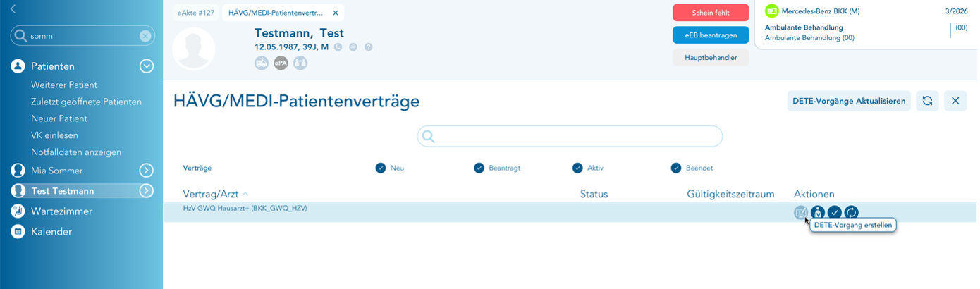The image size is (980, 289).
Task: Click the magnifier icon in the contracts search field
Action: pyautogui.click(x=428, y=137)
